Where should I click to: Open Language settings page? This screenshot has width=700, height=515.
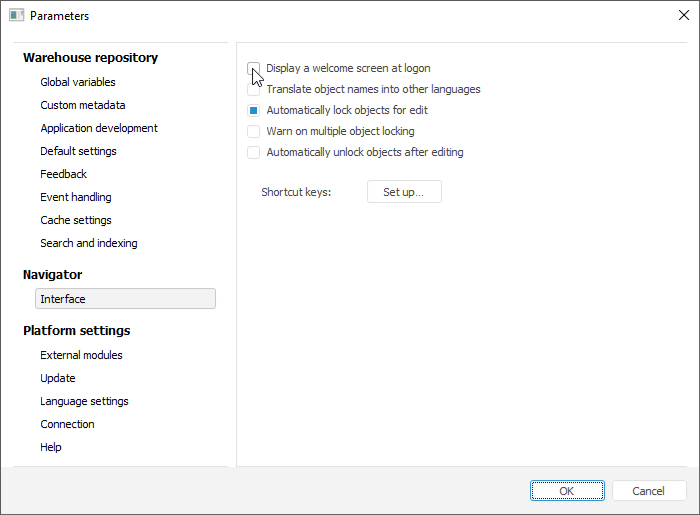84,401
